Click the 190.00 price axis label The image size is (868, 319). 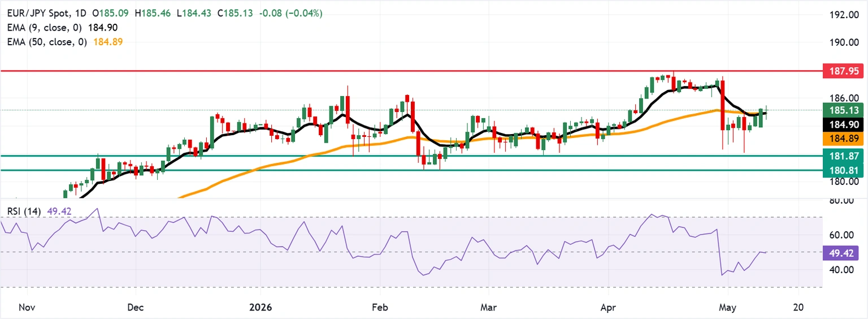844,42
